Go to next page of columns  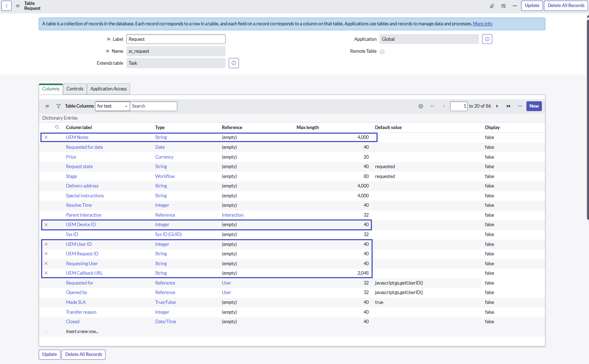[x=497, y=106]
